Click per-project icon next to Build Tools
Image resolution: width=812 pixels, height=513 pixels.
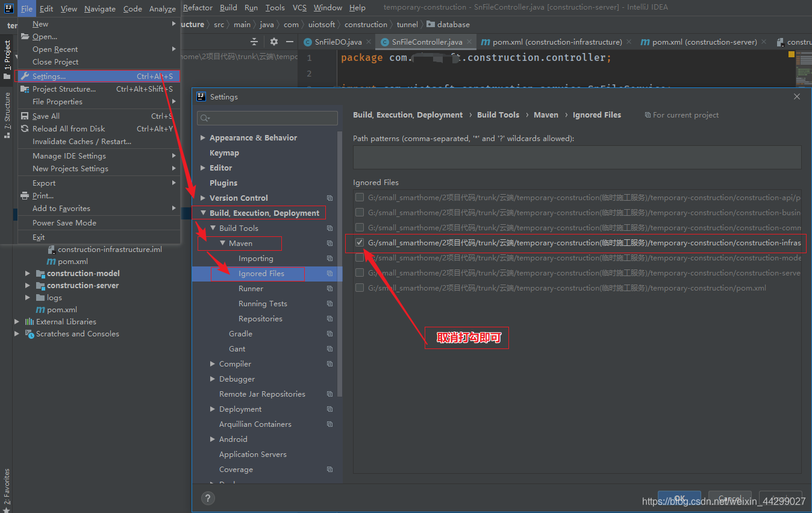329,228
